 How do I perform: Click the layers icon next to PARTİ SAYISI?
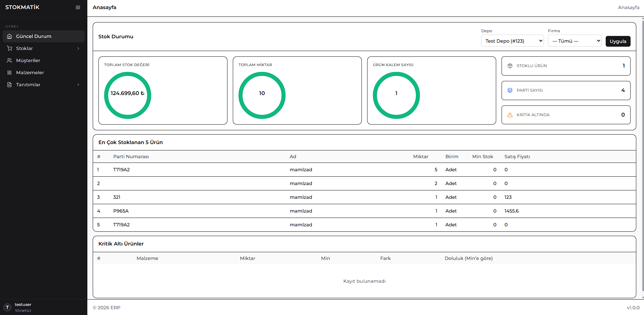click(x=510, y=90)
